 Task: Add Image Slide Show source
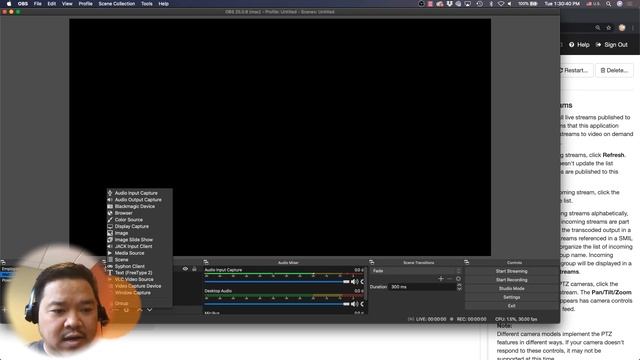pos(139,240)
